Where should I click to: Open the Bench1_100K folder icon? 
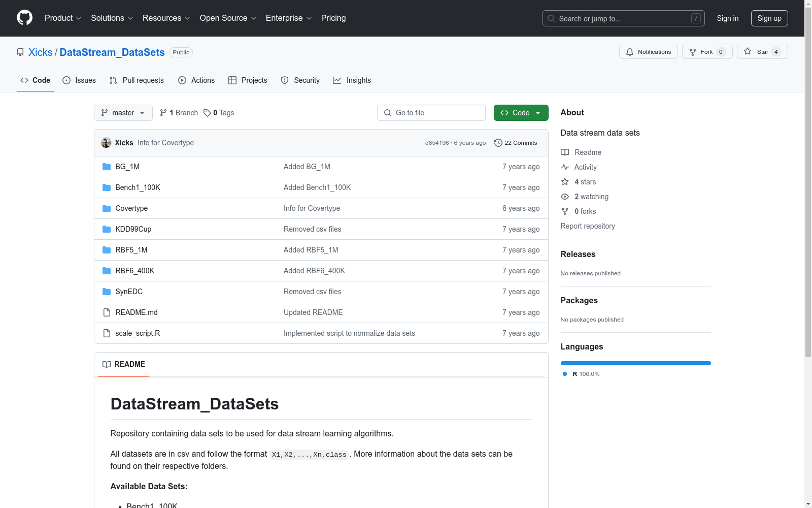tap(107, 187)
